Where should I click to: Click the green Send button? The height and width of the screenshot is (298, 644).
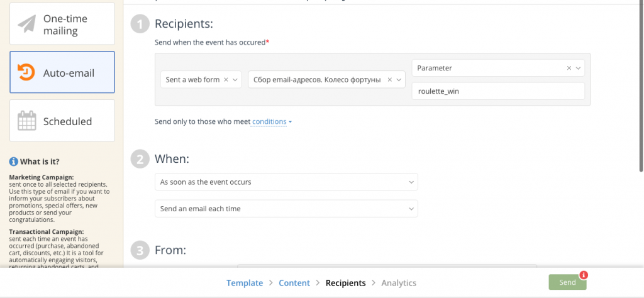[x=567, y=283]
